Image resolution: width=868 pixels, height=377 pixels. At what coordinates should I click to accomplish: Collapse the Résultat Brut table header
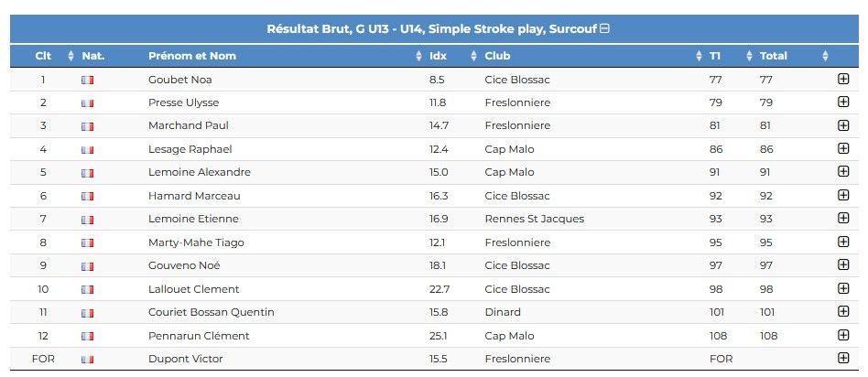[604, 28]
